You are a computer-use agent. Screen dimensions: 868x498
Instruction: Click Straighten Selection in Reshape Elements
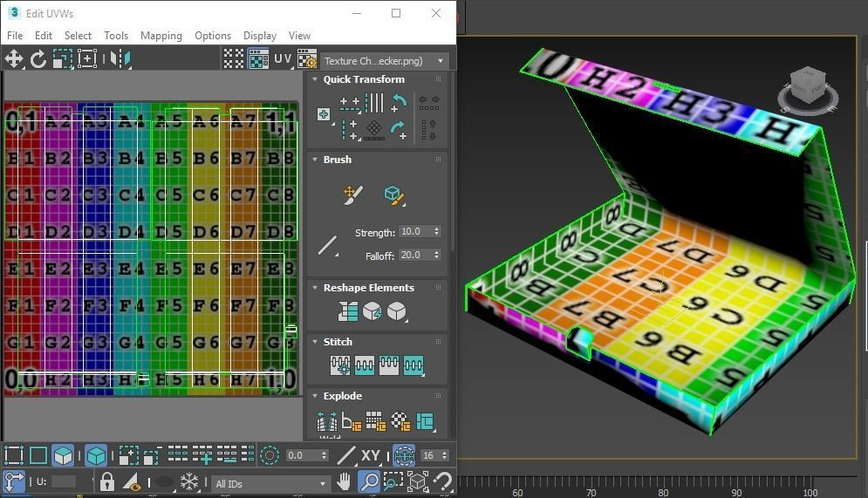point(348,311)
